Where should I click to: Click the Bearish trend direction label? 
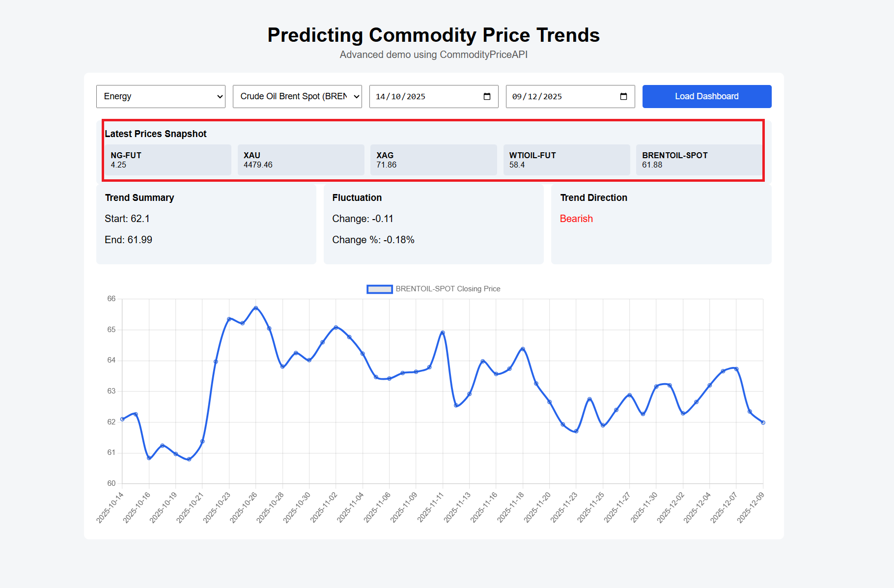(576, 219)
